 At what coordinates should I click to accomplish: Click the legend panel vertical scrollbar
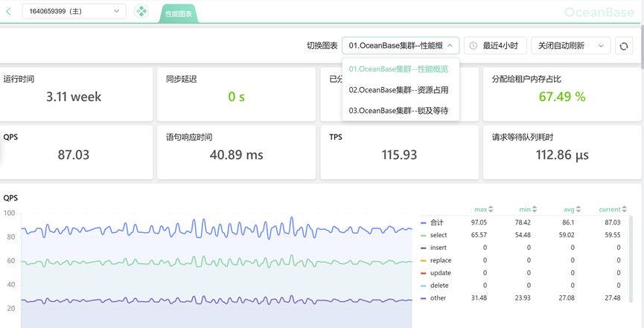point(631,259)
